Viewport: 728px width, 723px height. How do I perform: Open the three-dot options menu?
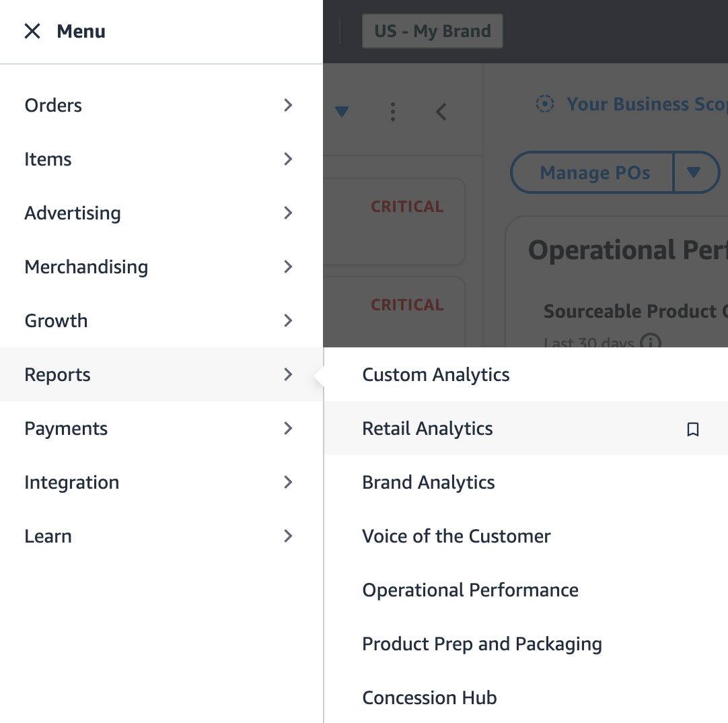[393, 112]
